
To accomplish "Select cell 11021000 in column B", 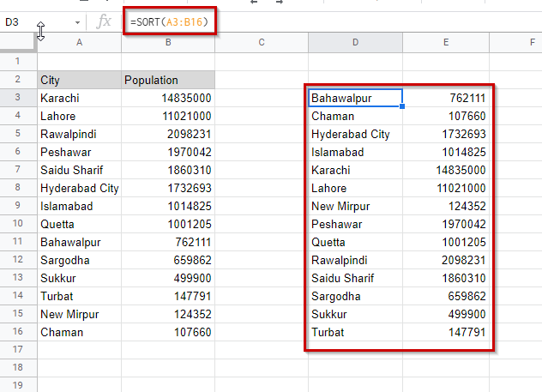I will 168,116.
